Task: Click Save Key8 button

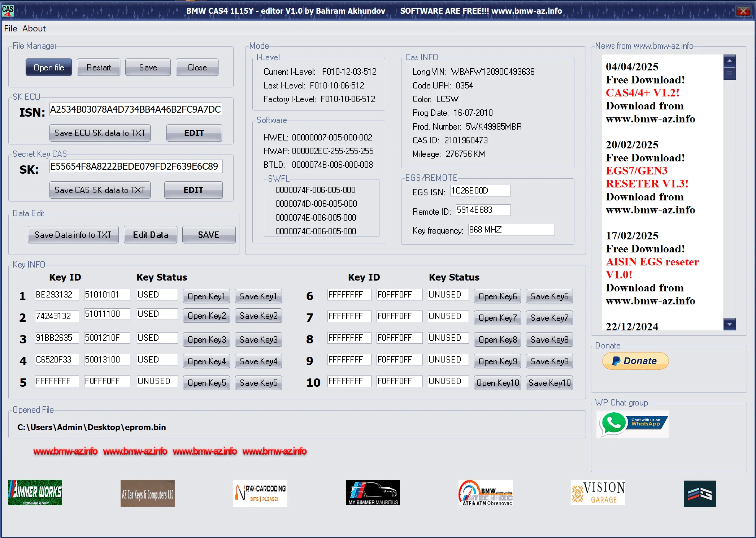Action: [549, 339]
